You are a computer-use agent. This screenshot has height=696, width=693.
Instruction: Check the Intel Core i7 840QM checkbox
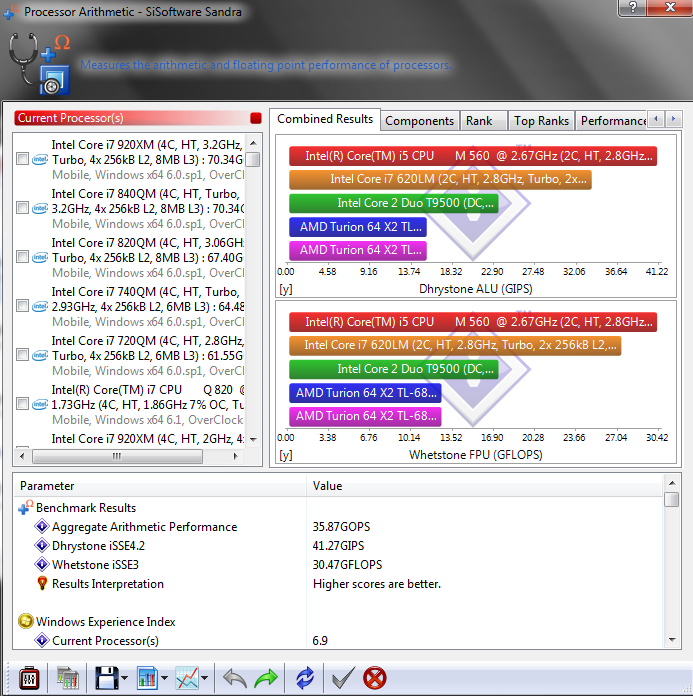pos(22,208)
